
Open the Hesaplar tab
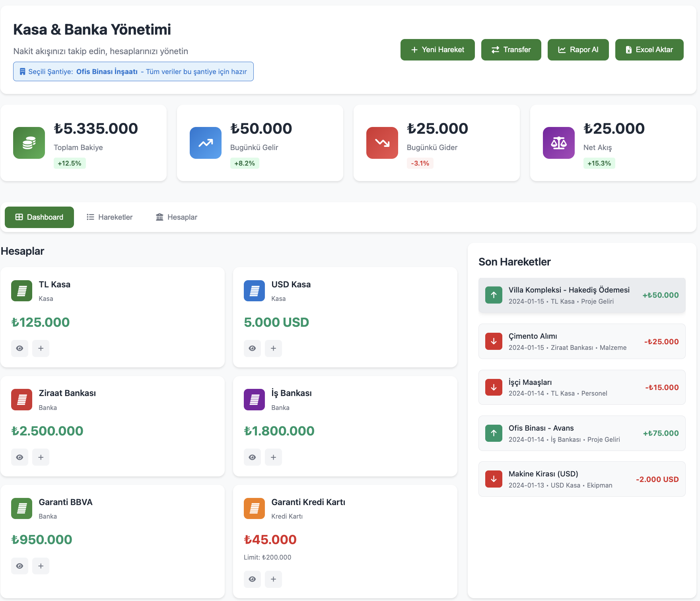[177, 217]
